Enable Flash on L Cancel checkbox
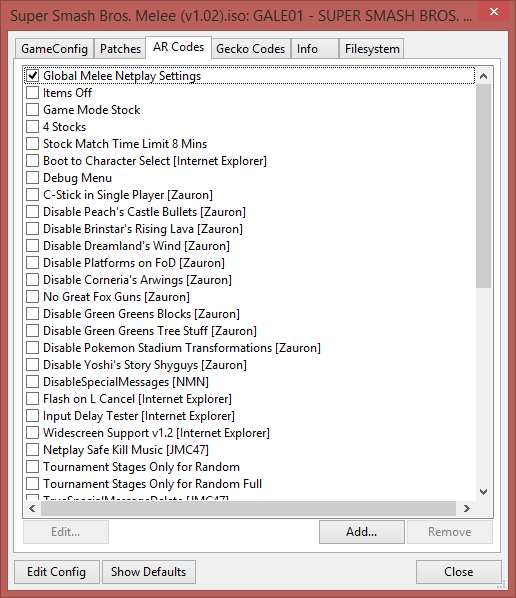The width and height of the screenshot is (516, 598). click(32, 399)
